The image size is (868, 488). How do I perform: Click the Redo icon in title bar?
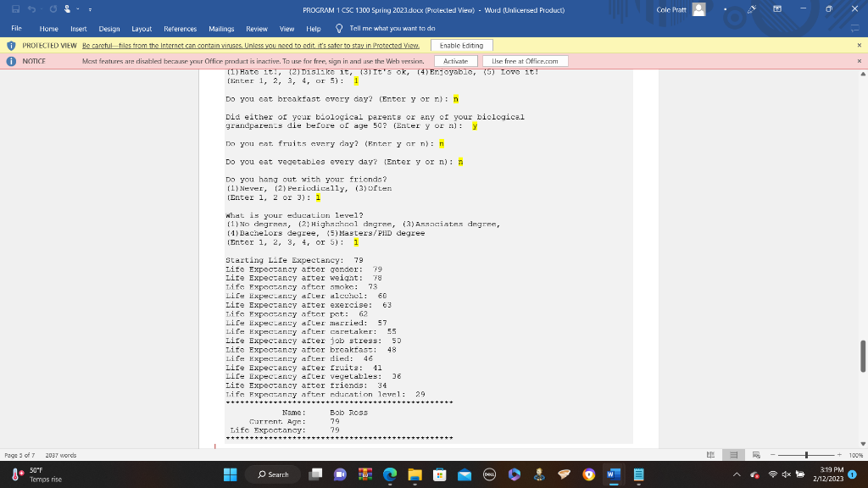(53, 9)
